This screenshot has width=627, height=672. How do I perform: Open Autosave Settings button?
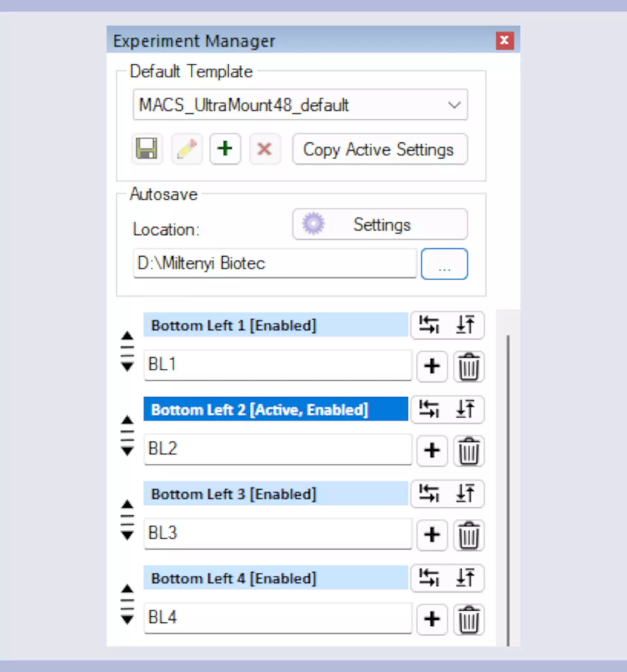click(380, 224)
